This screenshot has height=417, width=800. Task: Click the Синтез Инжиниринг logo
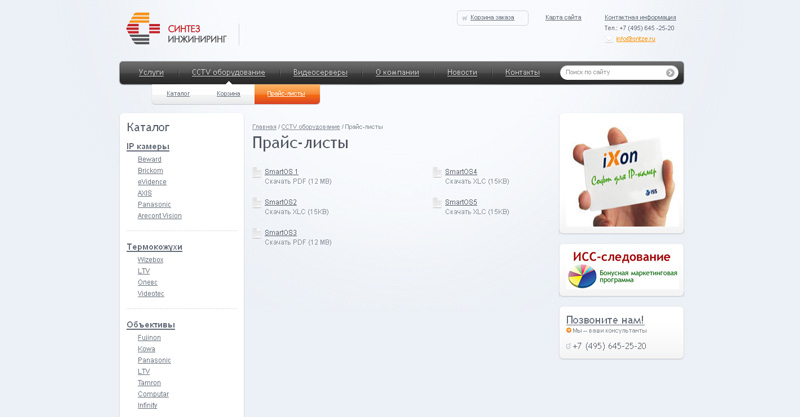pyautogui.click(x=177, y=29)
